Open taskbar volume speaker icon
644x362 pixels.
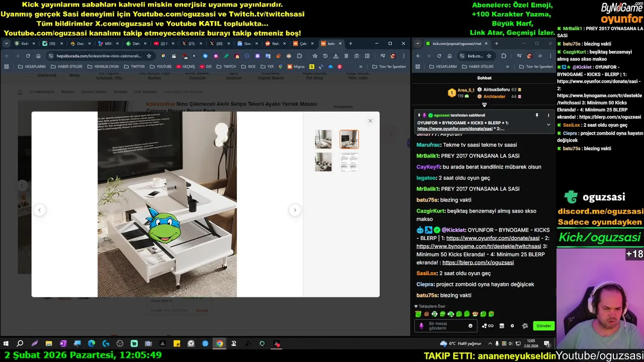pyautogui.click(x=511, y=344)
